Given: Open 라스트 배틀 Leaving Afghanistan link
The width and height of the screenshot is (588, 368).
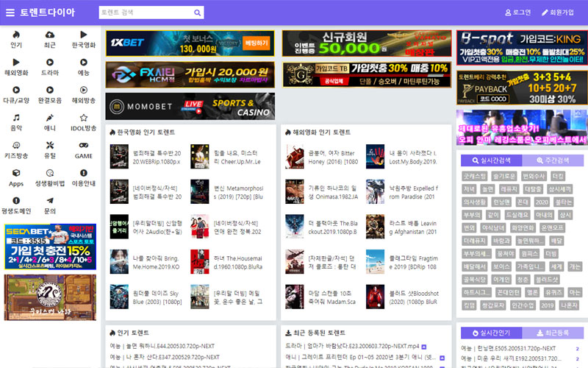Looking at the screenshot, I should point(413,227).
